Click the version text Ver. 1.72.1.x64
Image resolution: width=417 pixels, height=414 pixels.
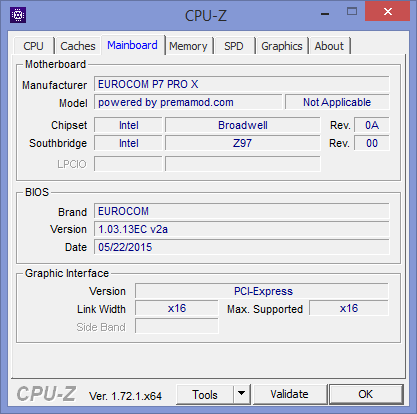125,396
